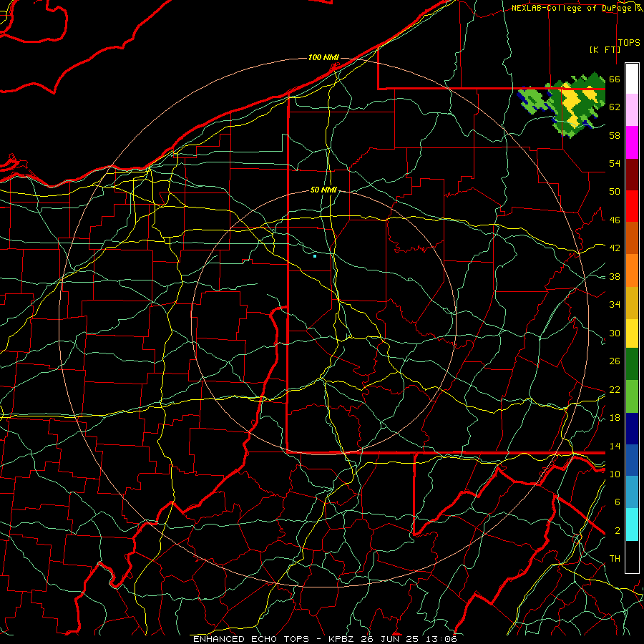
Task: Click the cyan radar site marker
Action: pyautogui.click(x=315, y=256)
